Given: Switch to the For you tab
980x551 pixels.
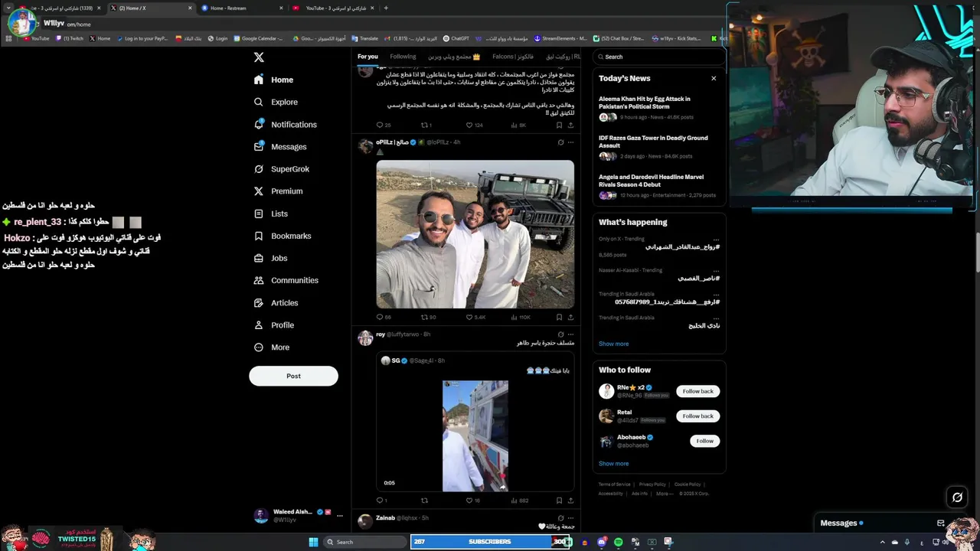Looking at the screenshot, I should [x=367, y=57].
